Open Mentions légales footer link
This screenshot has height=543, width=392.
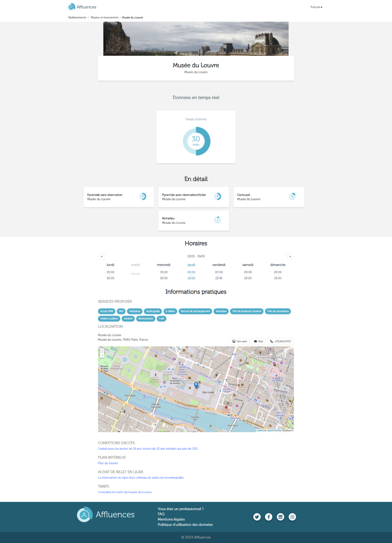171,519
